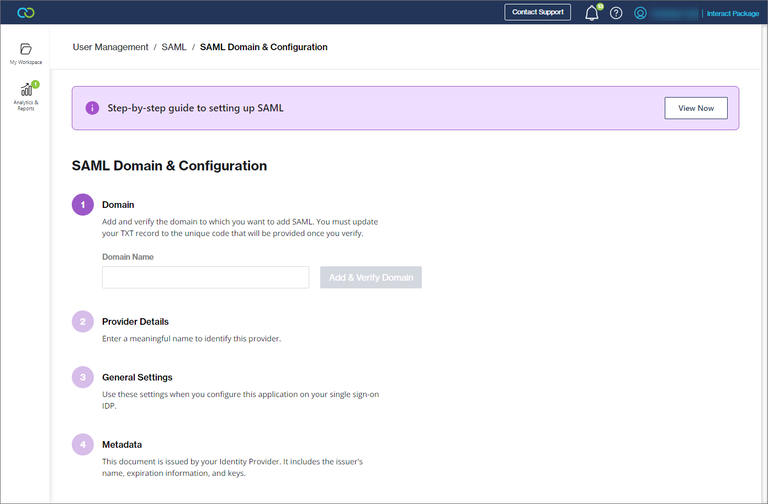Image resolution: width=768 pixels, height=504 pixels.
Task: Focus the Domain Name text field
Action: (205, 277)
